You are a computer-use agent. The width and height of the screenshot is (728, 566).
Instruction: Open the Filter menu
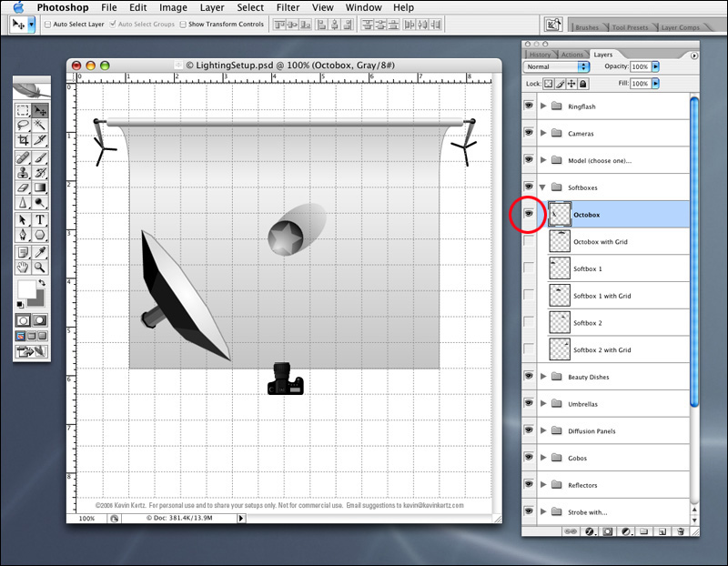pos(288,7)
